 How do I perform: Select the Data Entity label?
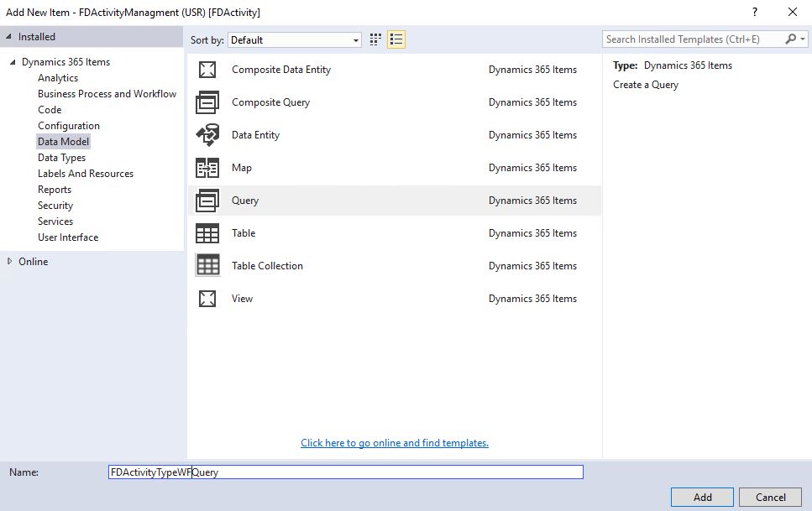[x=256, y=134]
